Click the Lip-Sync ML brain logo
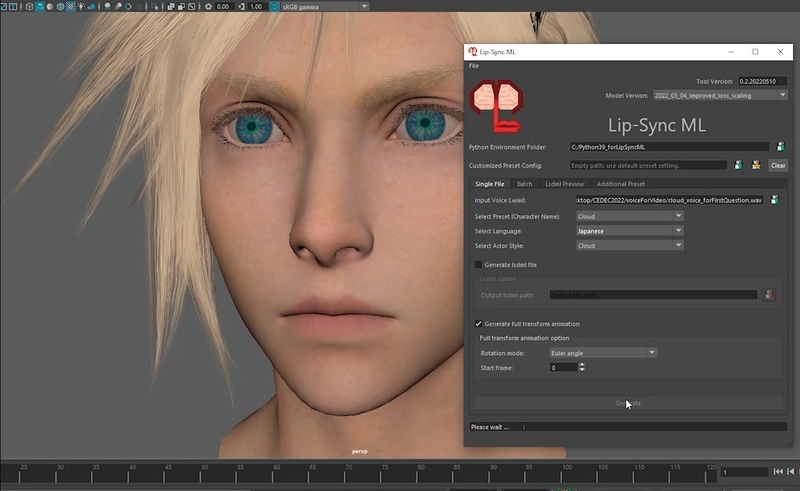The height and width of the screenshot is (491, 800). click(x=496, y=106)
